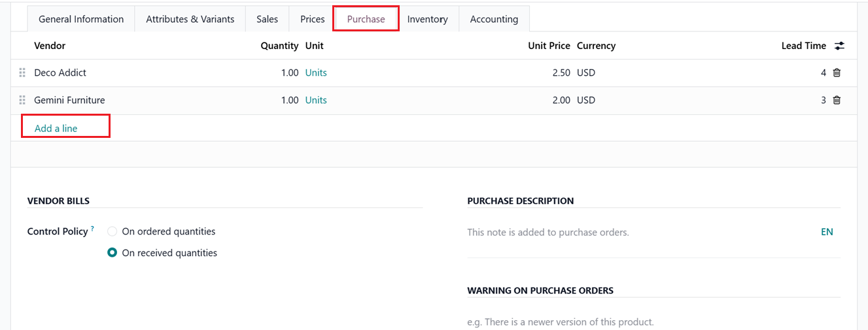Click the purchase description note field
Image resolution: width=868 pixels, height=330 pixels.
[628, 232]
